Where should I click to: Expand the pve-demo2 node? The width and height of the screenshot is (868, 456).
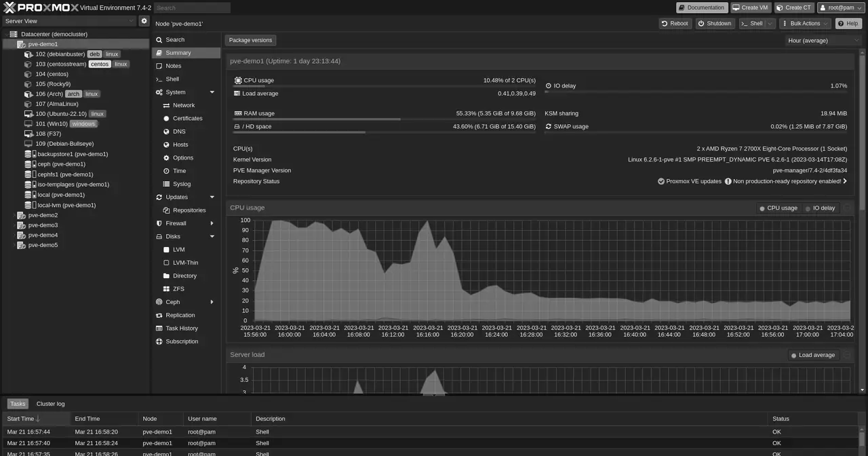click(14, 215)
